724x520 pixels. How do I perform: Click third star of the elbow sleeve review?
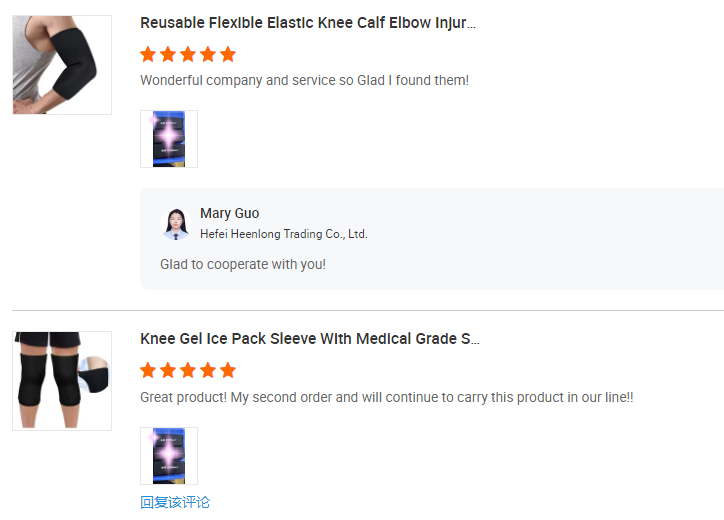coord(188,54)
